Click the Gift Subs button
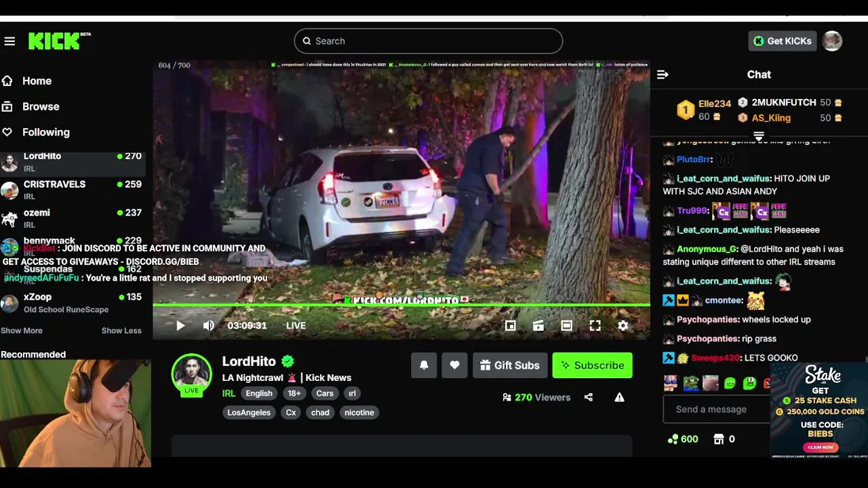Screen dimensions: 868x488 coord(509,365)
